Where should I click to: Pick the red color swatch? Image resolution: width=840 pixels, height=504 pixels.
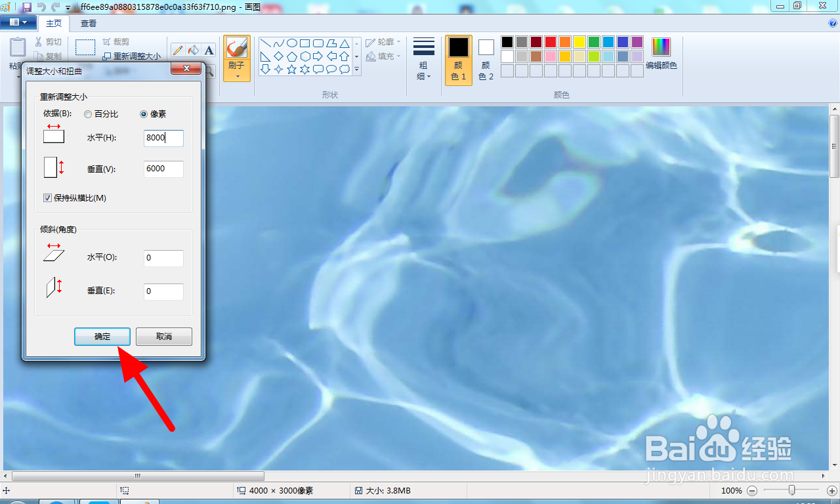pyautogui.click(x=550, y=42)
